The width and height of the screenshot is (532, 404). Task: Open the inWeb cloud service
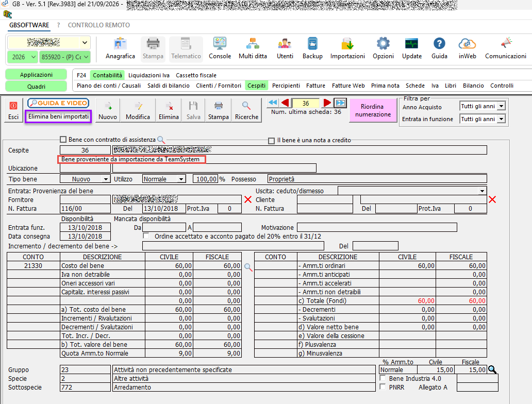tap(467, 49)
